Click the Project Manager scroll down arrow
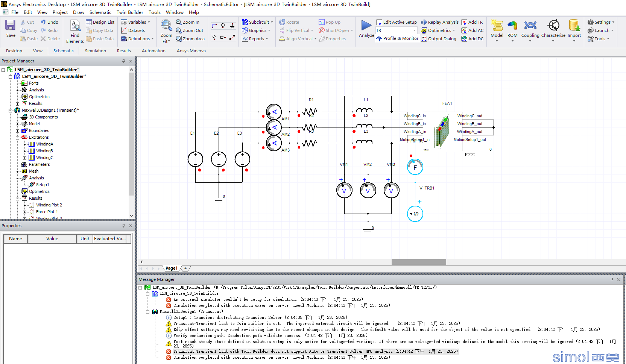Viewport: 626px width, 364px height. (131, 215)
